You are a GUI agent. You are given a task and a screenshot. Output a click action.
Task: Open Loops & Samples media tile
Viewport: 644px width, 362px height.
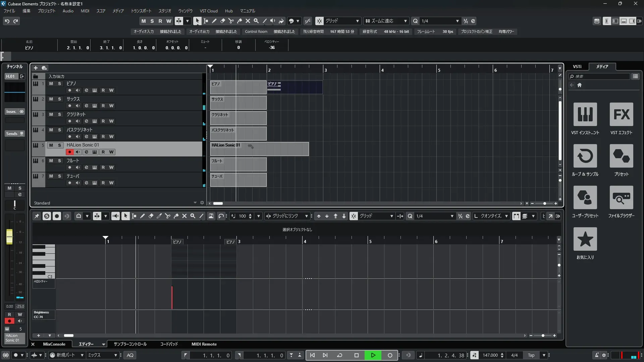(585, 156)
